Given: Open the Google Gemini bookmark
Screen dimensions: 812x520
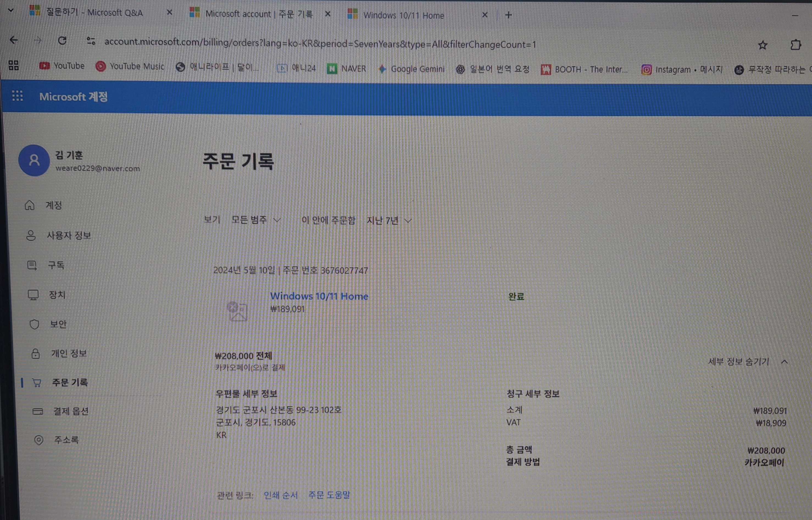Looking at the screenshot, I should [x=411, y=69].
